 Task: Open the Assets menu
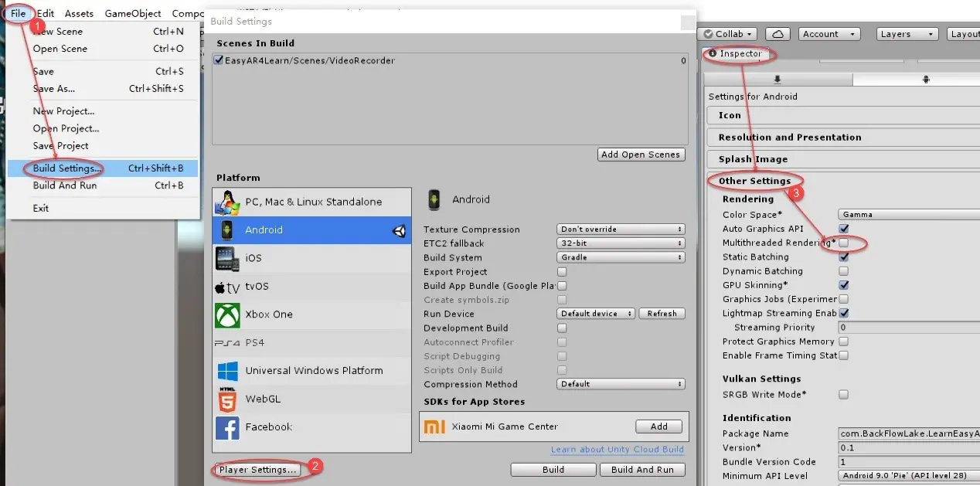coord(79,13)
